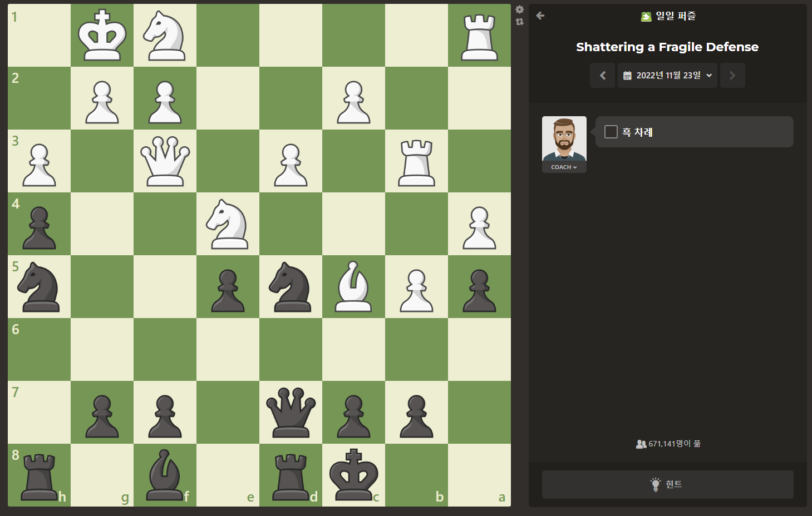The width and height of the screenshot is (812, 516).
Task: Select the black pawn on h4
Action: click(x=40, y=228)
